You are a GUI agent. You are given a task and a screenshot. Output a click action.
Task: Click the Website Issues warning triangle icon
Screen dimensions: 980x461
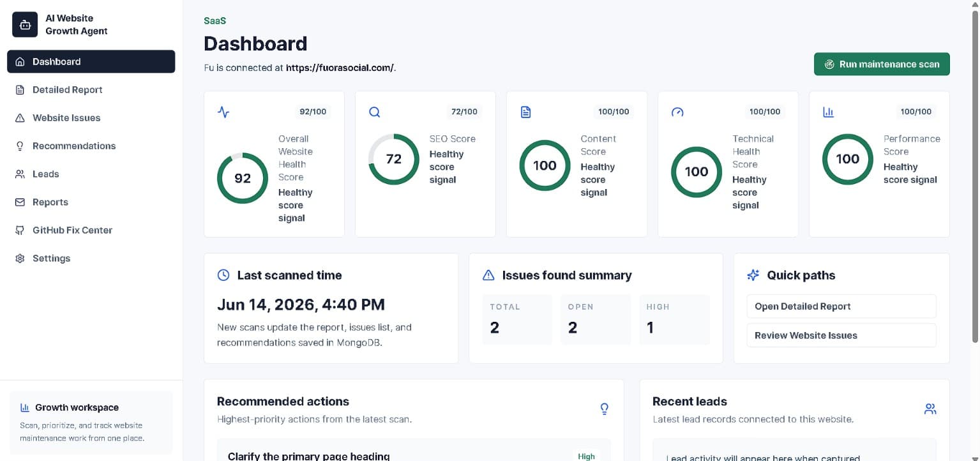click(20, 118)
